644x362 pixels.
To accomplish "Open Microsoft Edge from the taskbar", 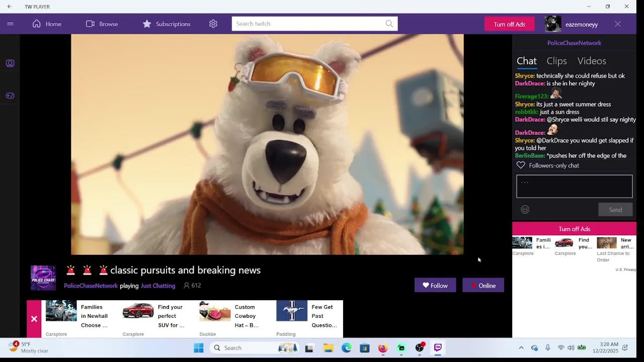I will click(x=347, y=348).
